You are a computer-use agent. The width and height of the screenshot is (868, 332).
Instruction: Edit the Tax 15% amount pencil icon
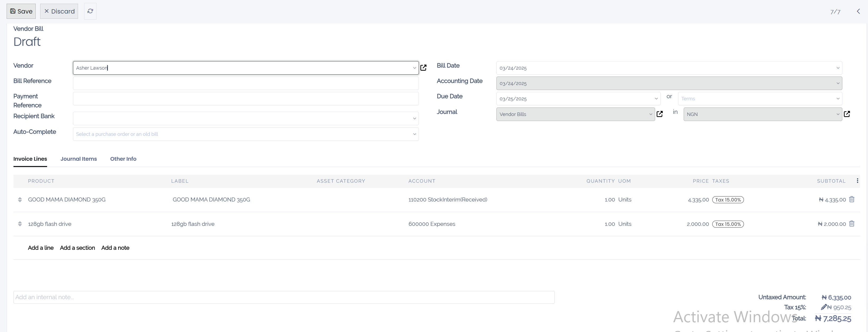coord(824,307)
